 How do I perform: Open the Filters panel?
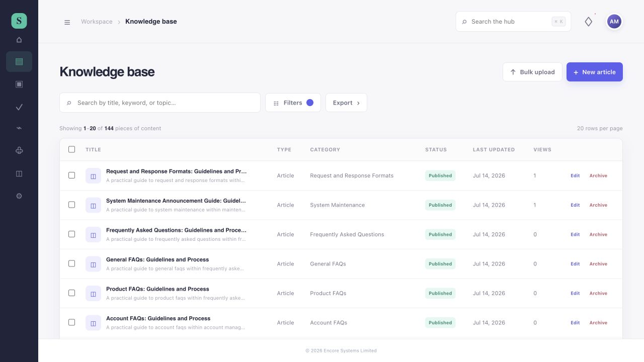click(x=293, y=103)
